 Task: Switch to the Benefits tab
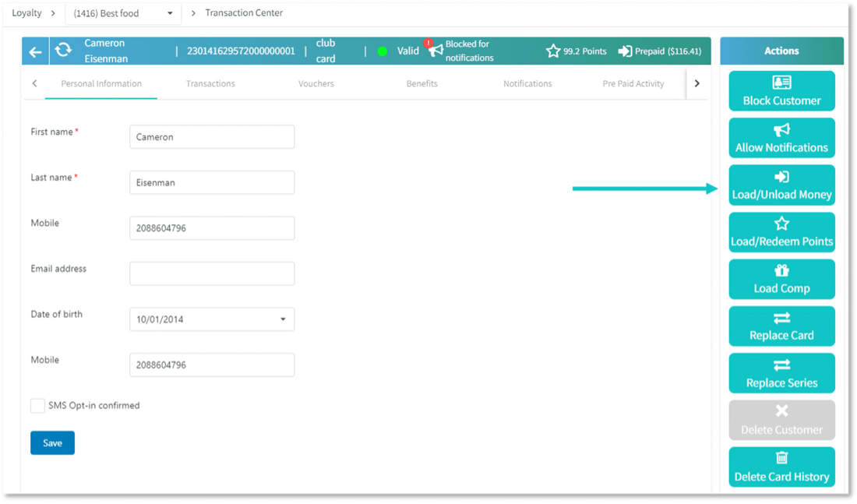422,83
